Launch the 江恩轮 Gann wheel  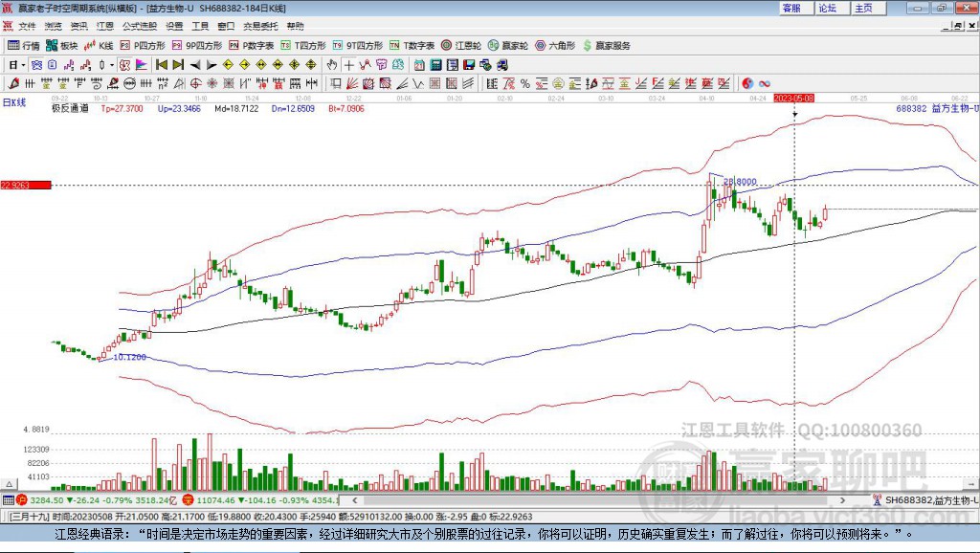(x=461, y=46)
